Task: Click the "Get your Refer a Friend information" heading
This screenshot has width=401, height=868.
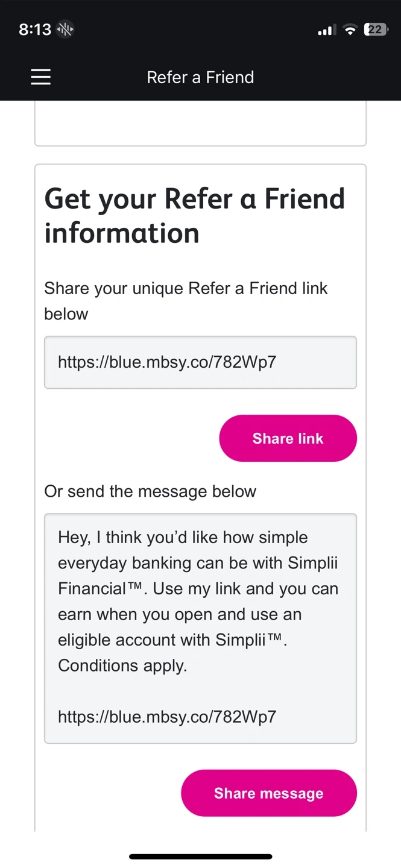Action: pos(194,215)
